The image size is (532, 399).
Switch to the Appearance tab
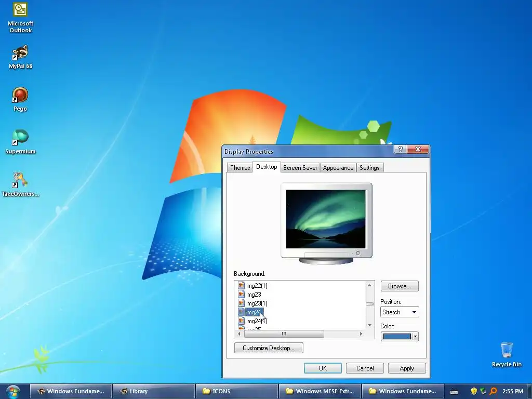338,168
